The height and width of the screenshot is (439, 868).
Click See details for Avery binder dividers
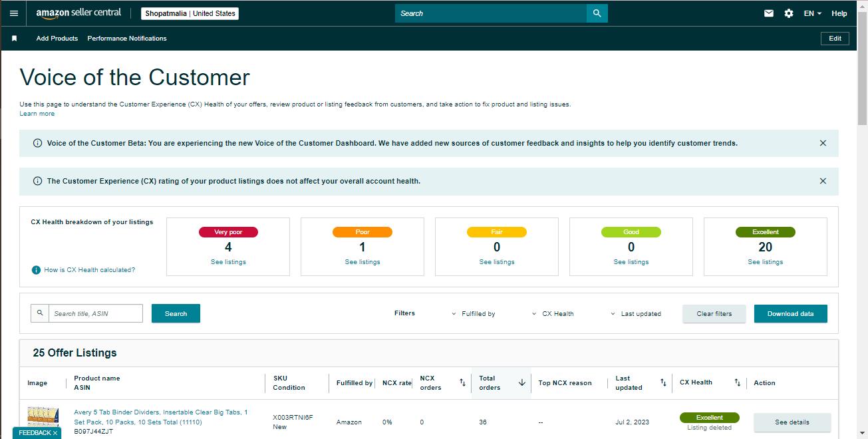coord(792,422)
